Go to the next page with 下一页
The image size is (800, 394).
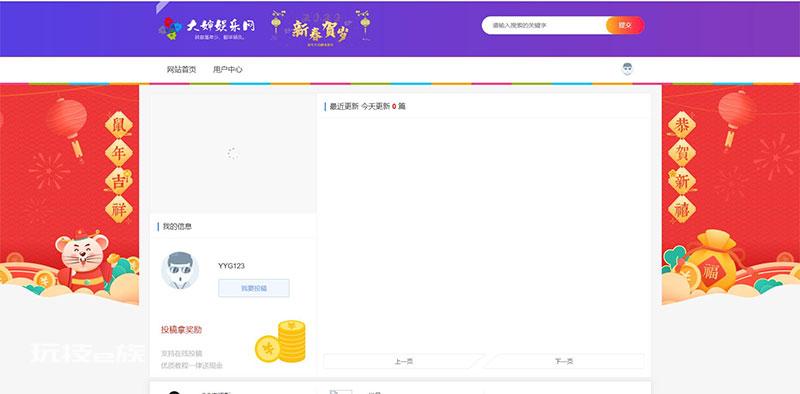(564, 361)
